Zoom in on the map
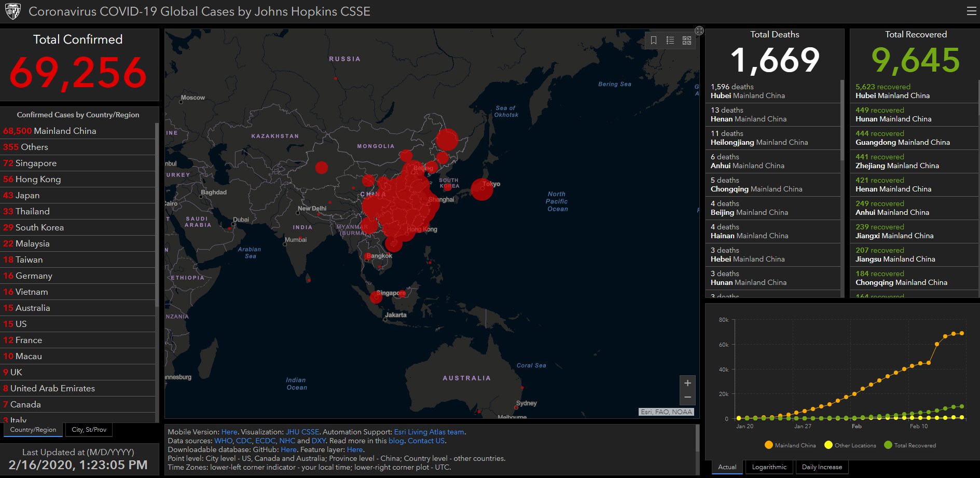980x478 pixels. [687, 384]
